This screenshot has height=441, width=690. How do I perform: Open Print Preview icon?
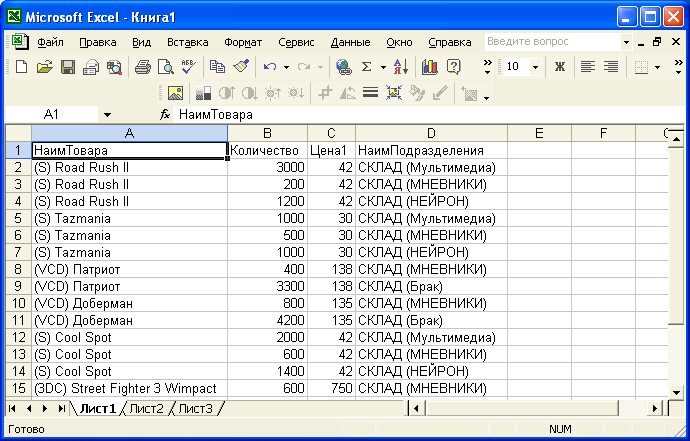pyautogui.click(x=166, y=67)
